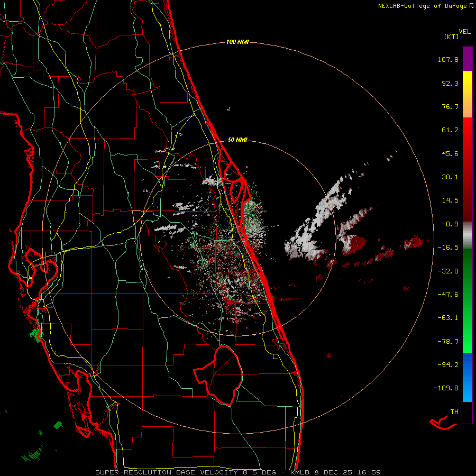The width and height of the screenshot is (476, 476).
Task: Click the 61.2 velocity scale value
Action: 450,130
